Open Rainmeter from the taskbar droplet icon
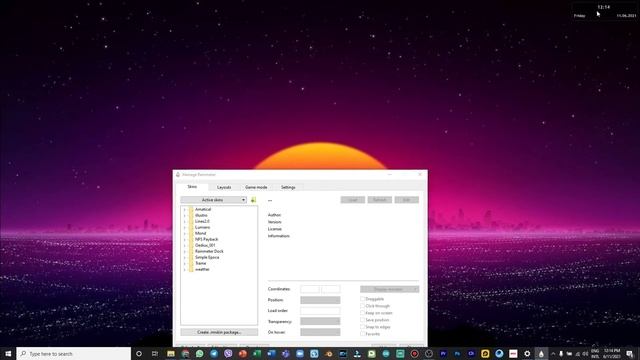Viewport: 640px width, 360px height. 541,353
